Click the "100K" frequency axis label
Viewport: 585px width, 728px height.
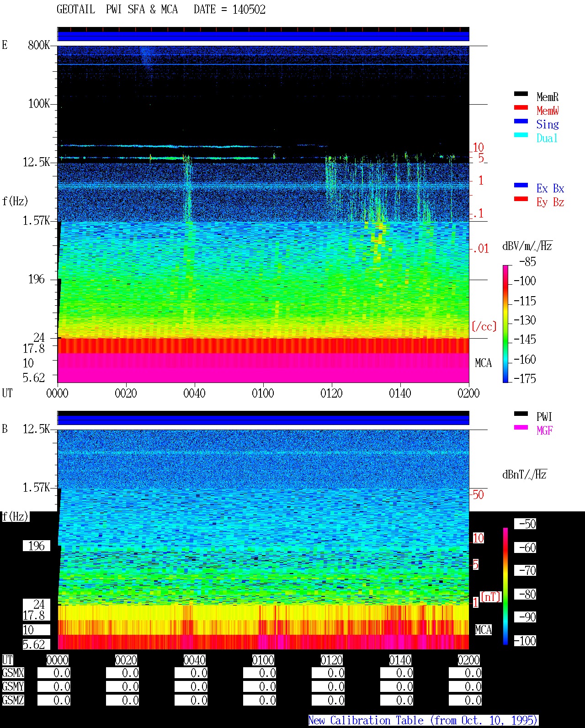coord(39,103)
